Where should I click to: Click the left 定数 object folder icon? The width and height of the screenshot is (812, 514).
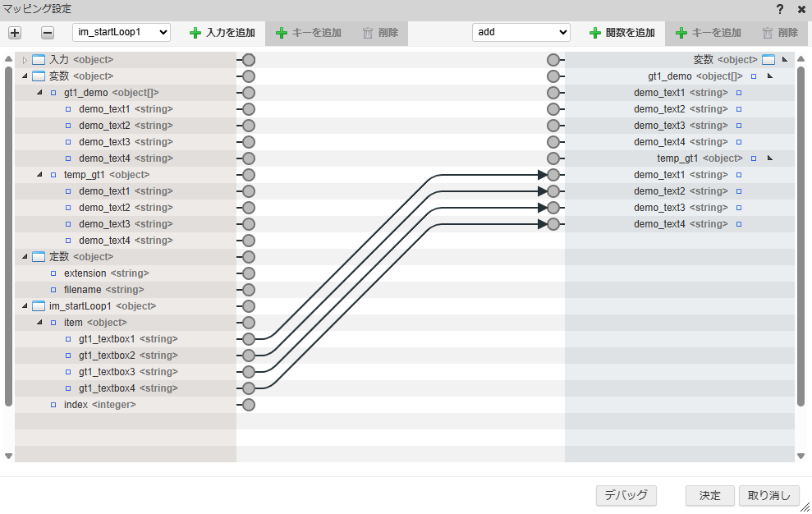39,257
